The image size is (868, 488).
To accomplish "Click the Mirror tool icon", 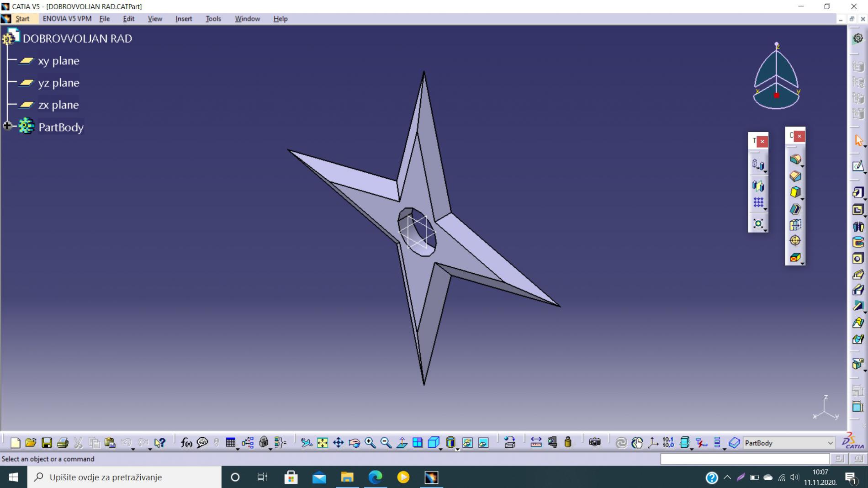I will click(x=758, y=186).
